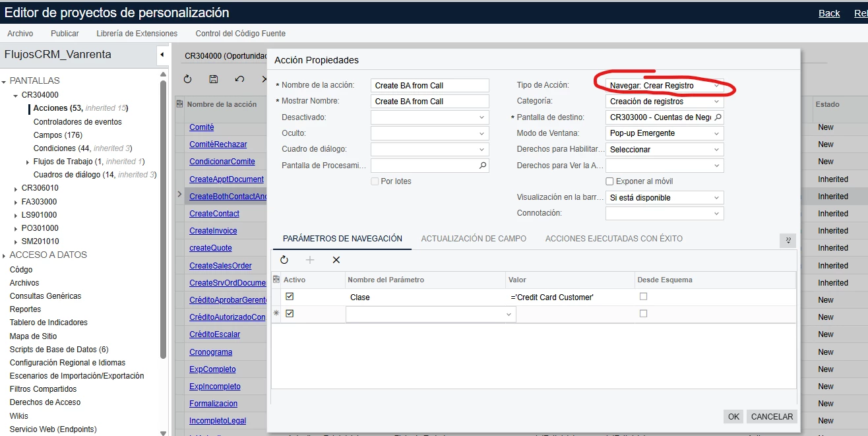Open Librería de Extensiones menu
Image resolution: width=868 pixels, height=436 pixels.
[137, 34]
